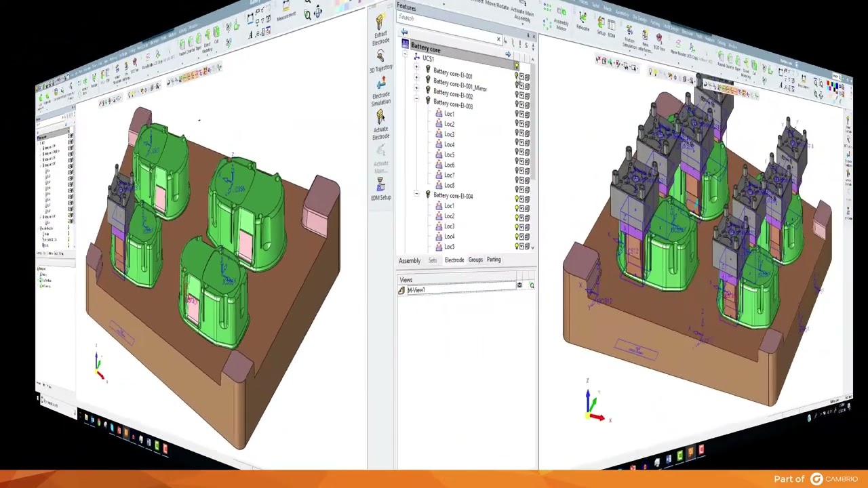Viewport: 868px width, 488px height.
Task: Collapse the Battery core-El-004 tree node
Action: coord(416,194)
